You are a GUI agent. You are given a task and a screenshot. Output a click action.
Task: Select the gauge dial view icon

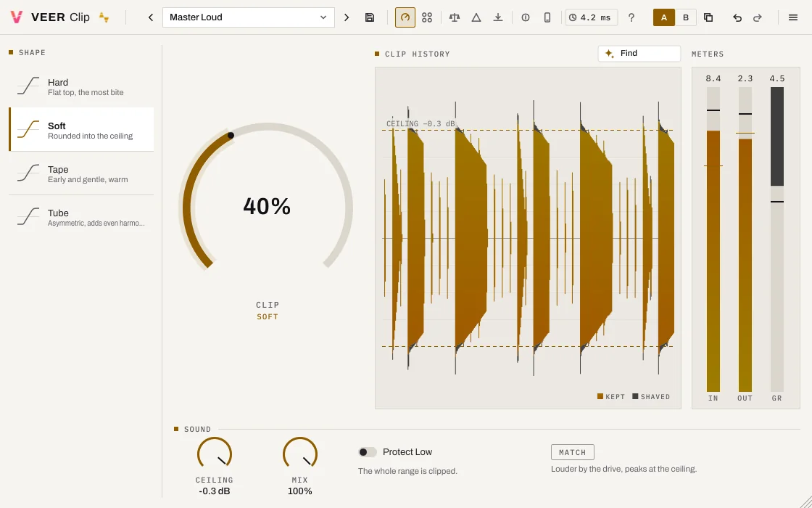point(405,17)
